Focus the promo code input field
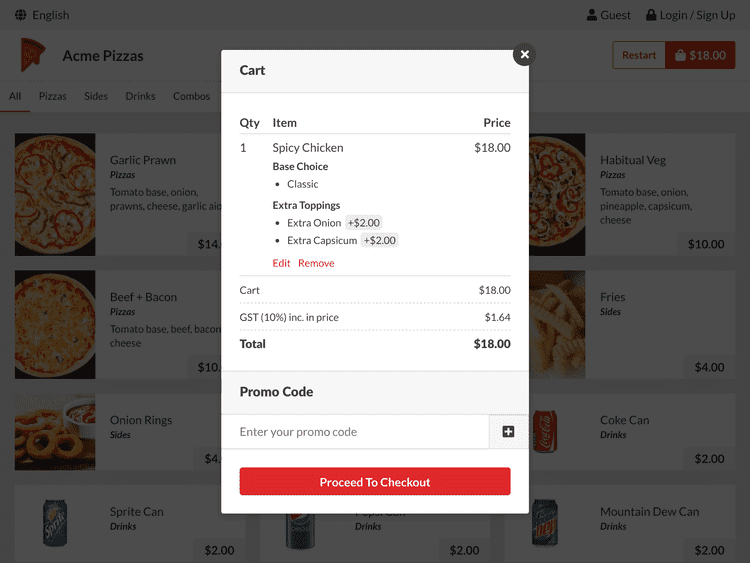The width and height of the screenshot is (750, 563). click(355, 431)
